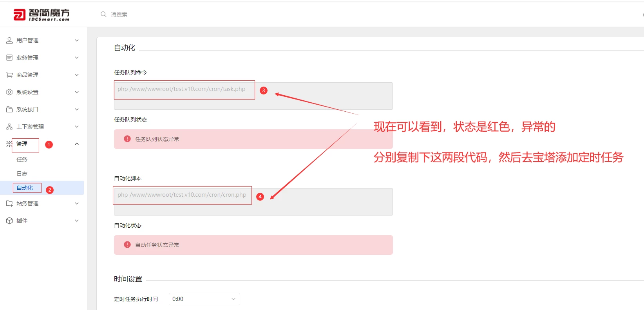This screenshot has width=644, height=310.
Task: Click the 站务管理 icon in sidebar
Action: [x=9, y=203]
